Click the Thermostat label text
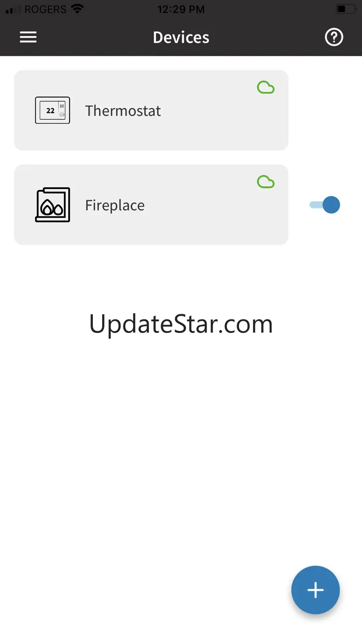This screenshot has width=362, height=644. coord(123,111)
